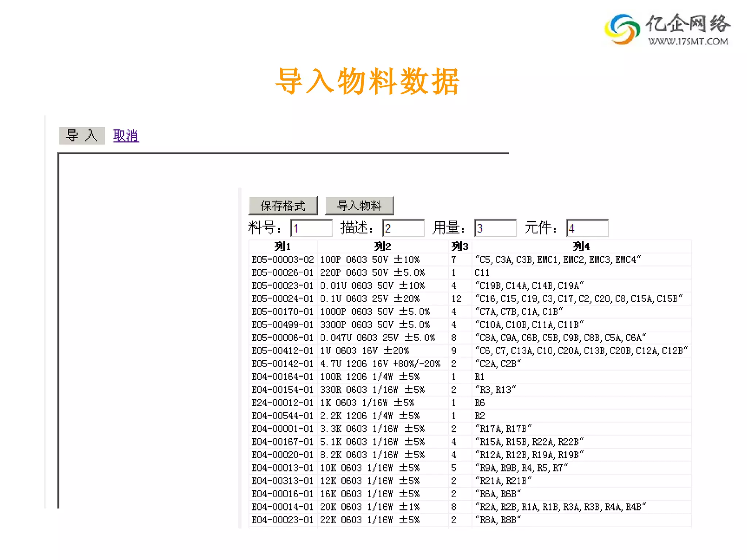Click description 4.7U 1206 16V +80%/-20%
This screenshot has height=560, width=747.
coord(383,363)
